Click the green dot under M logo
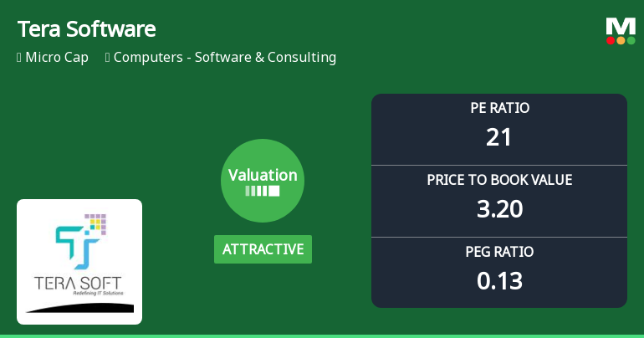Screen dimensions: 644x338 pyautogui.click(x=631, y=40)
